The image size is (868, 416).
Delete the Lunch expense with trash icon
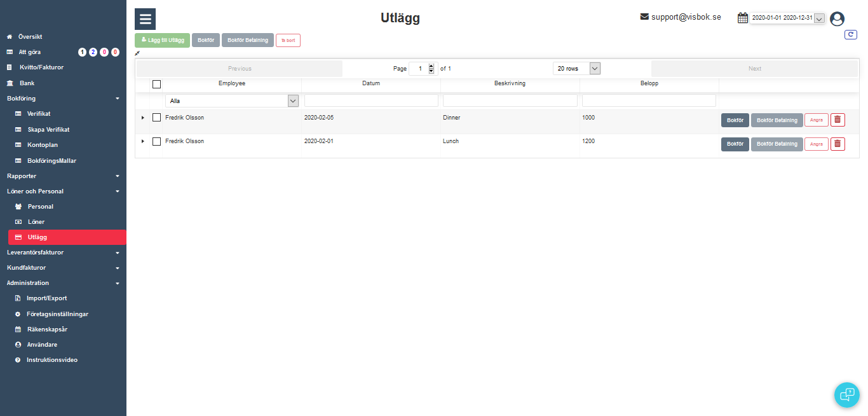click(837, 144)
